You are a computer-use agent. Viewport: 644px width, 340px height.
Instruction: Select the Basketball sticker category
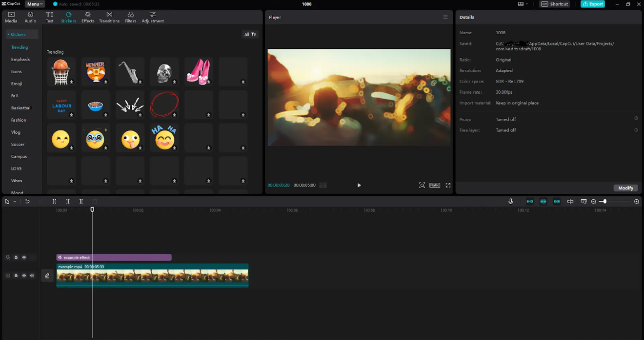(21, 108)
